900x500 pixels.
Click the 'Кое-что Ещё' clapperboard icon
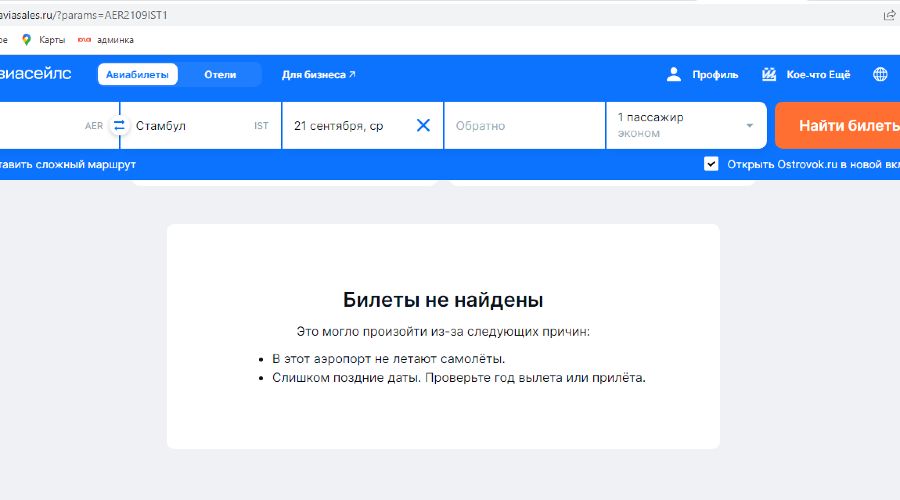click(x=769, y=74)
